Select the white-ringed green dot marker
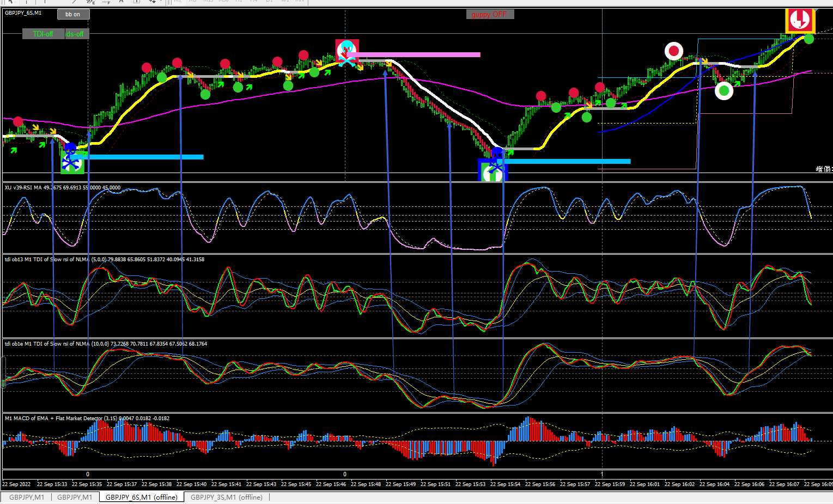 [724, 91]
